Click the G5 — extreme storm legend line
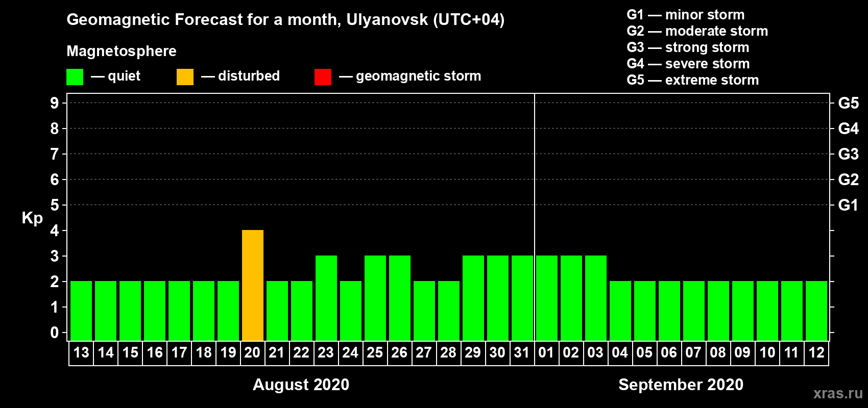Viewport: 868px width, 408px height. 693,80
